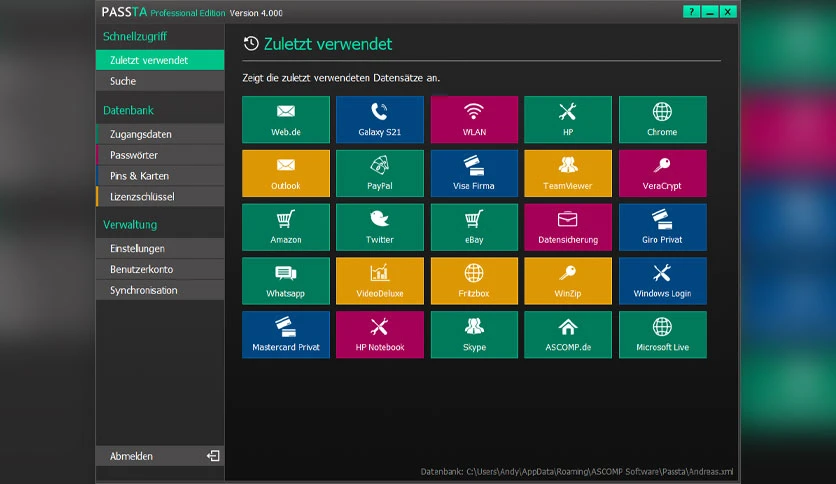Open Synchronisation in Verwaltung
The height and width of the screenshot is (484, 836).
click(x=160, y=290)
